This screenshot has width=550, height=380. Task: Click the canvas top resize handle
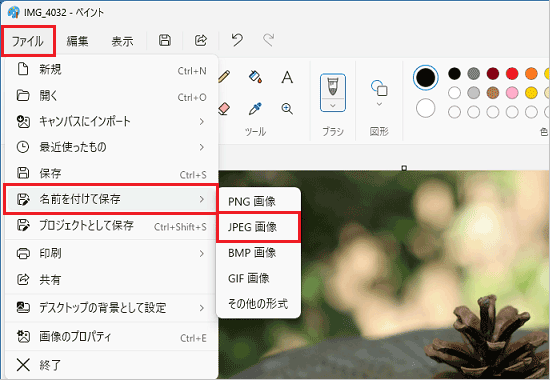coord(404,168)
